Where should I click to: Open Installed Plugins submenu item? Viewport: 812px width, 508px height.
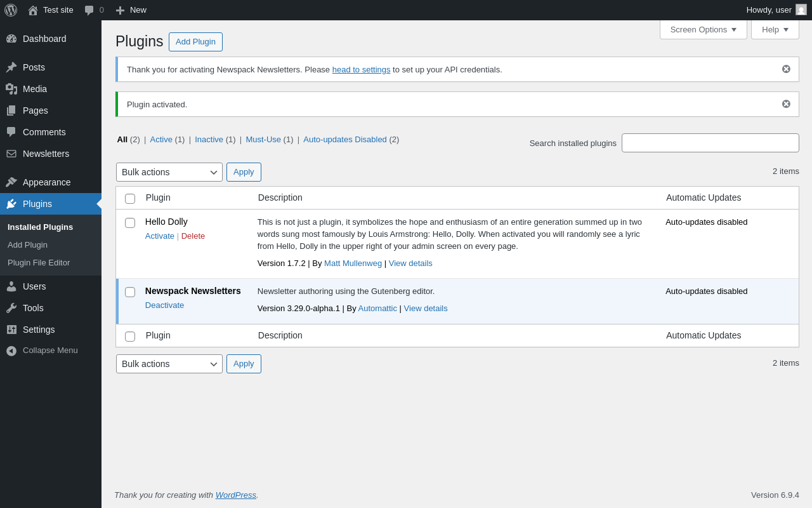point(40,227)
